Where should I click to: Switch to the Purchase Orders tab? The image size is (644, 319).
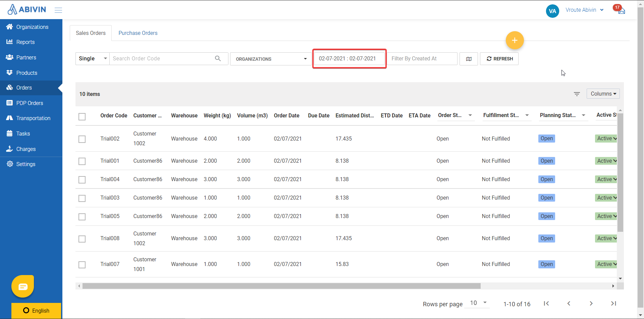(x=138, y=33)
